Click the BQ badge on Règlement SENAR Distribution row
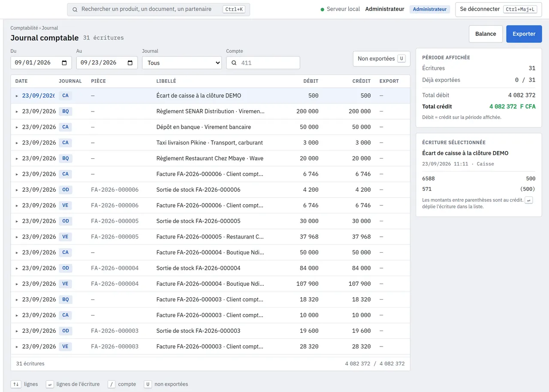Viewport: 549px width, 392px height. click(x=65, y=111)
